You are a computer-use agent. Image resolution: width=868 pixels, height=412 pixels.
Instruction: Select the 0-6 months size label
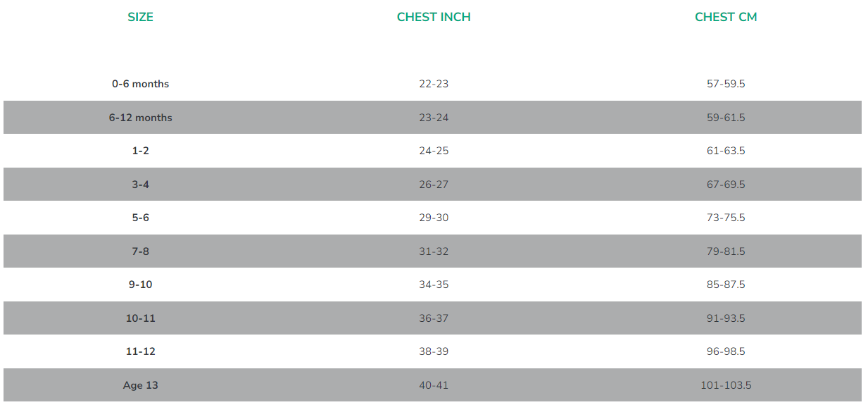tap(140, 84)
